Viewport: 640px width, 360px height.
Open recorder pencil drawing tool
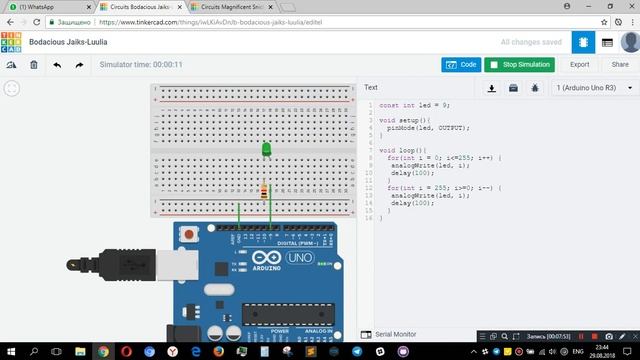click(x=622, y=336)
